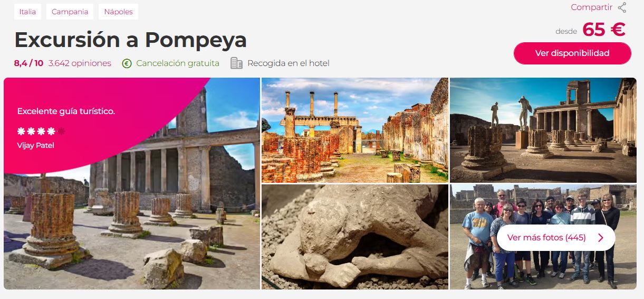
Task: Click the star rating in review overlay
Action: click(x=41, y=131)
